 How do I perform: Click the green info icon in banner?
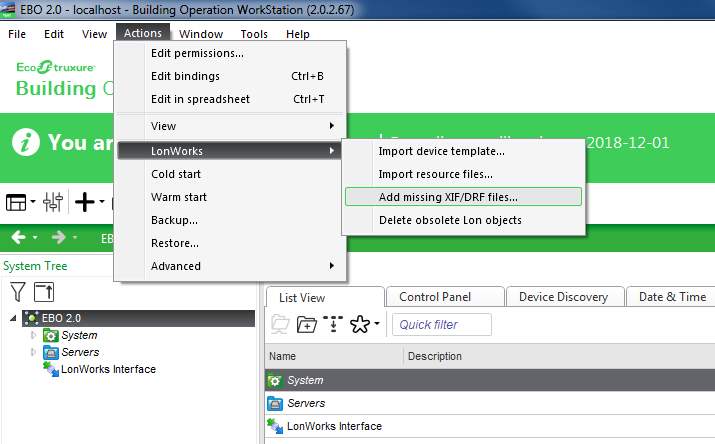pos(26,142)
